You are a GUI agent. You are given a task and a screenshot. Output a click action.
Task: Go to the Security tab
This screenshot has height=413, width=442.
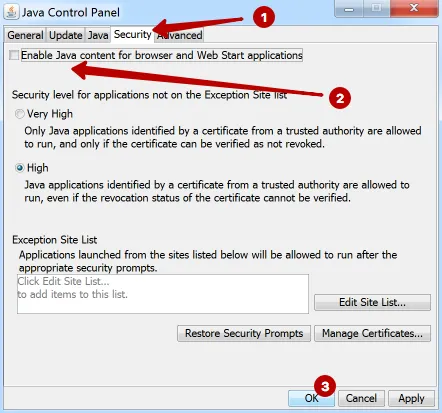[132, 34]
